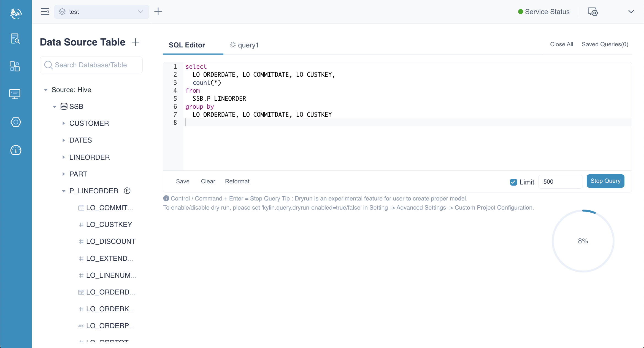Click the Stop Query button
This screenshot has height=348, width=644.
coord(605,181)
